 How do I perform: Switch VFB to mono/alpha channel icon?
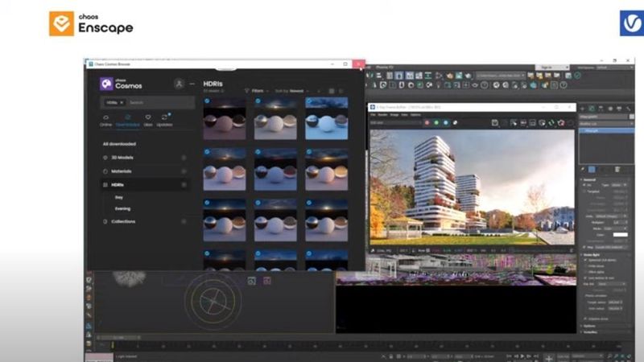pos(455,123)
